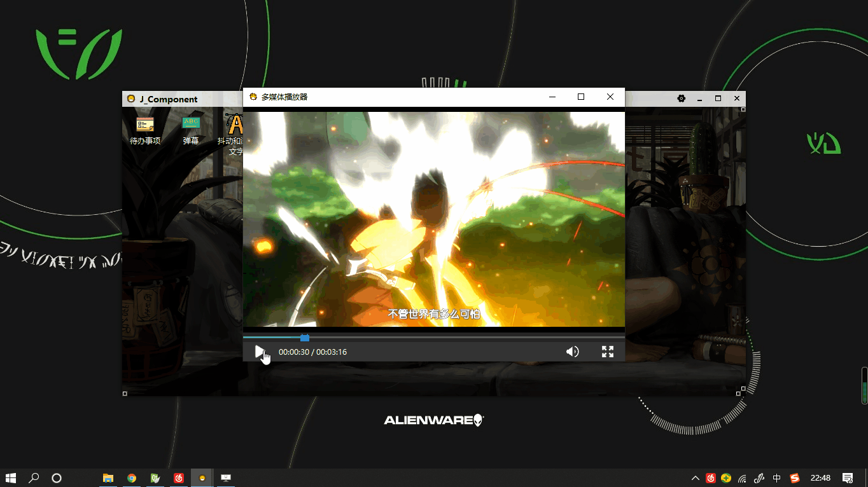Click the play button in media player
The height and width of the screenshot is (487, 868).
pyautogui.click(x=259, y=352)
